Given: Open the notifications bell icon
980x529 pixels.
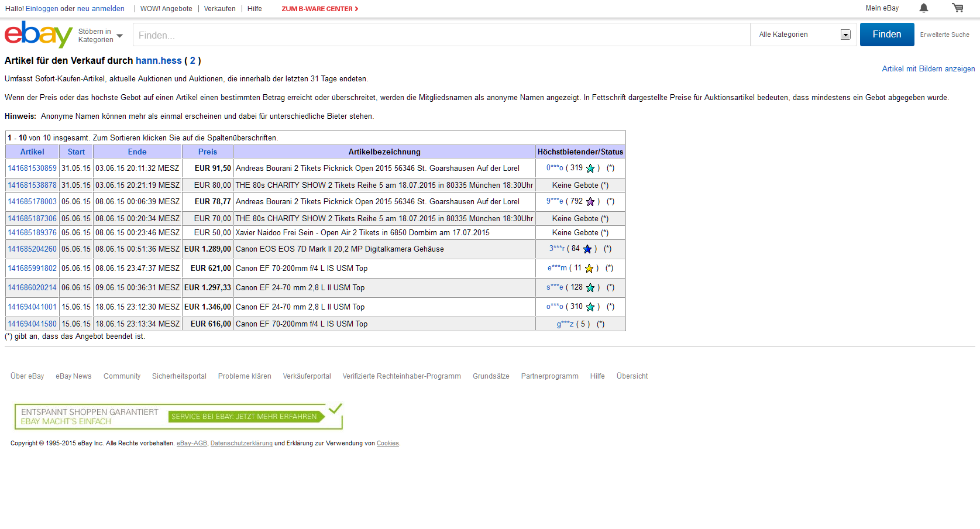Looking at the screenshot, I should click(924, 8).
